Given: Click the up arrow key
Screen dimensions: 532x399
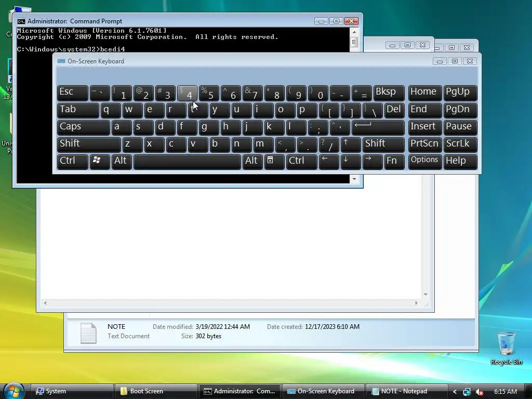Looking at the screenshot, I should pyautogui.click(x=351, y=144).
